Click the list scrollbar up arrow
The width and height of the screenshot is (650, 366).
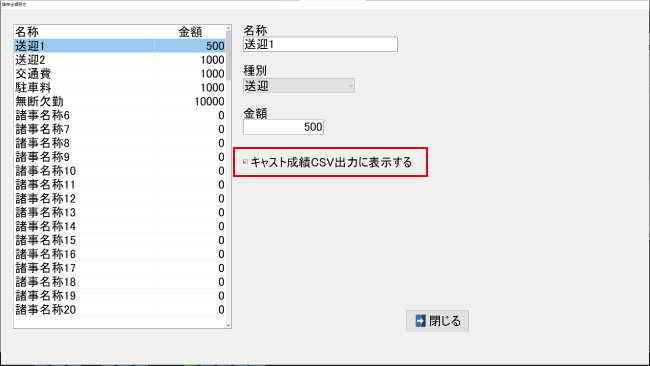[228, 28]
